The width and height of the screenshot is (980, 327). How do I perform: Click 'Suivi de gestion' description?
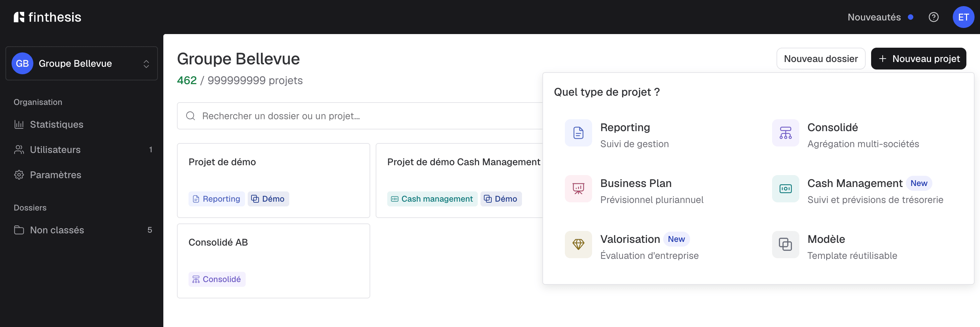pos(634,144)
